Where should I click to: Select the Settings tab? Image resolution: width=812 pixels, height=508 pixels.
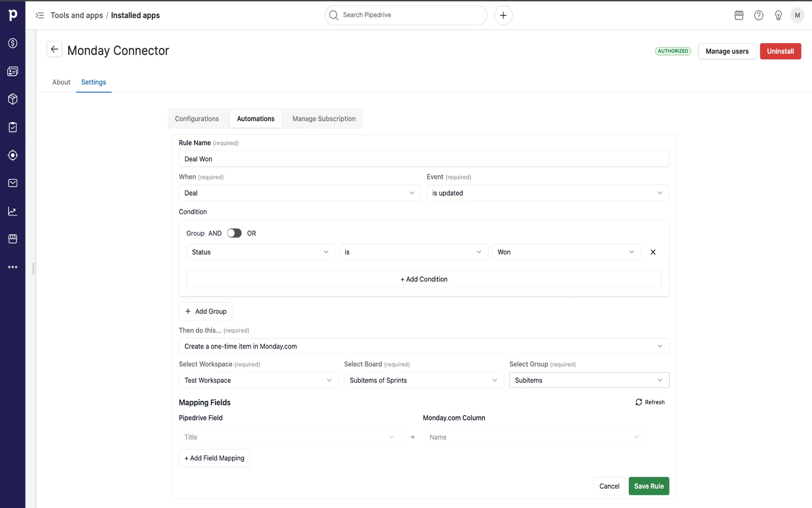pyautogui.click(x=94, y=82)
